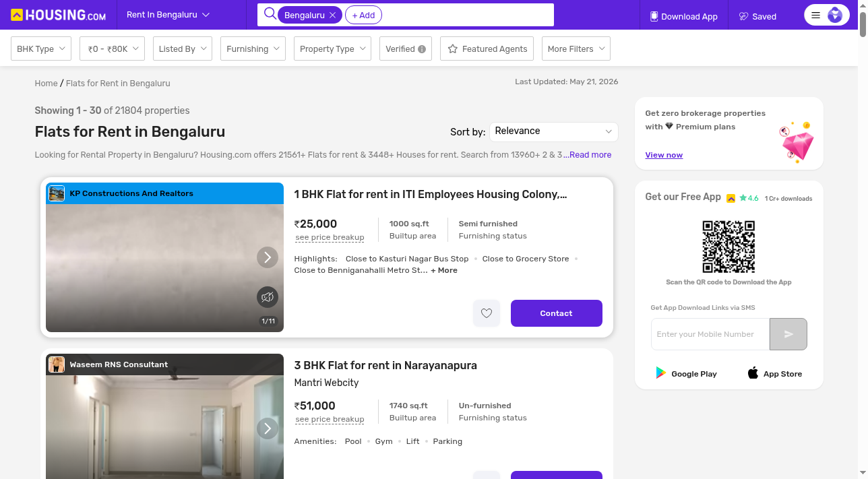Show next photo of the Narayanapura listing
The image size is (868, 479).
268,428
